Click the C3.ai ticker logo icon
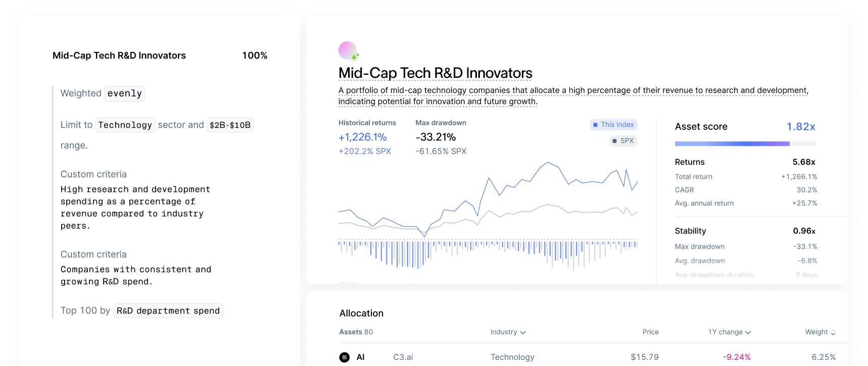Screen dimensions: 868x366 point(345,357)
